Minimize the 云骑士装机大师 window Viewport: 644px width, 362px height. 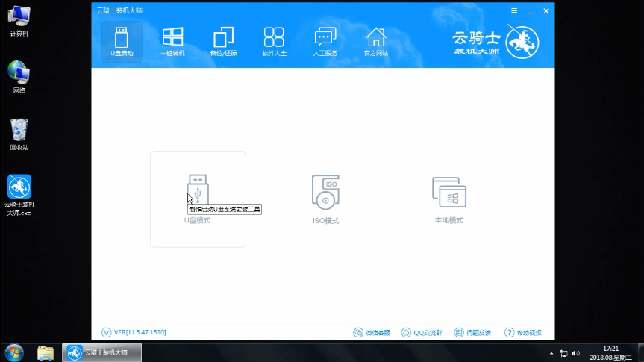531,11
